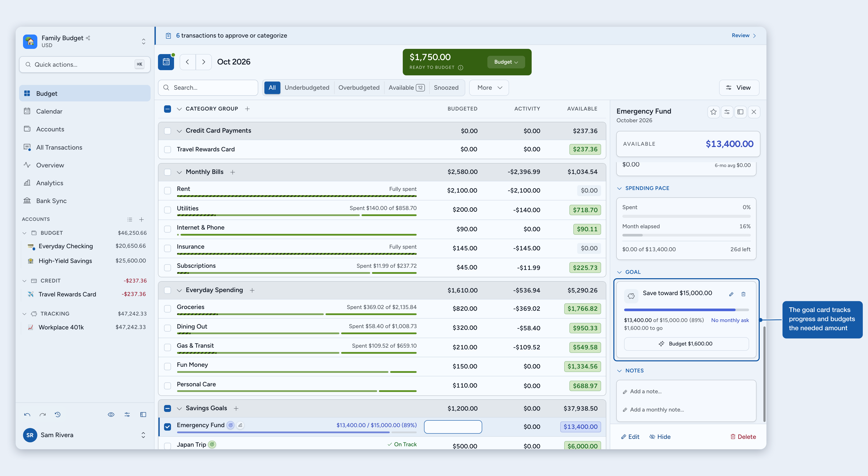This screenshot has height=476, width=868.
Task: Toggle the eye visibility icon
Action: (111, 415)
